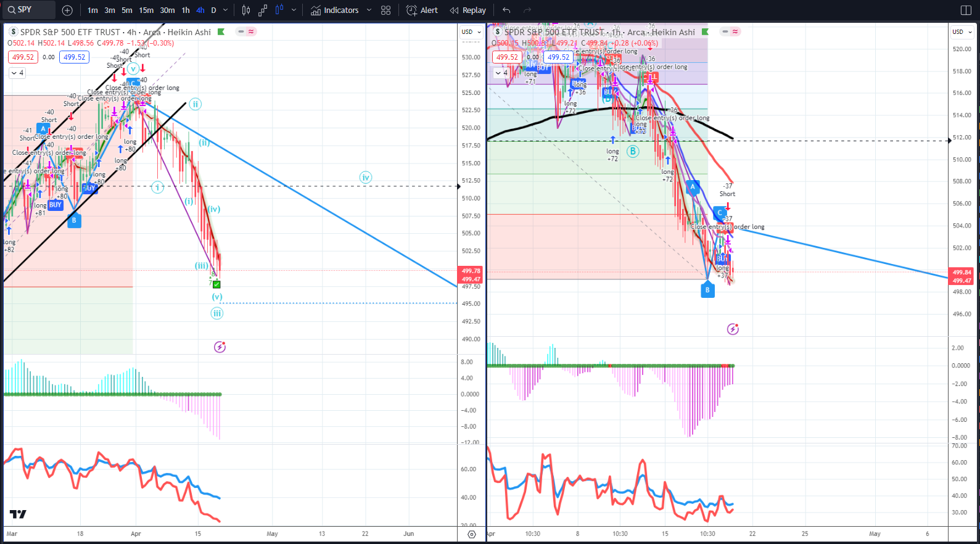Click the Heikin Ashi candle style icon
This screenshot has width=980, height=544.
pyautogui.click(x=279, y=10)
